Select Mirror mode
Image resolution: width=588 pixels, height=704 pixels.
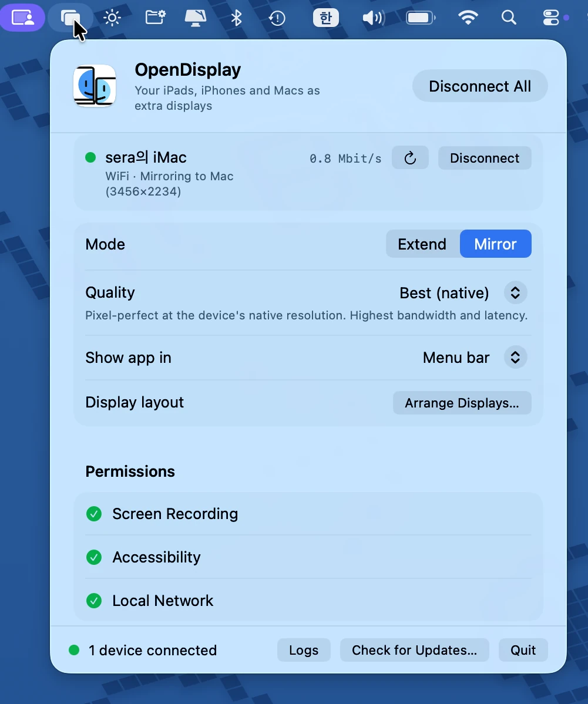[x=495, y=244]
